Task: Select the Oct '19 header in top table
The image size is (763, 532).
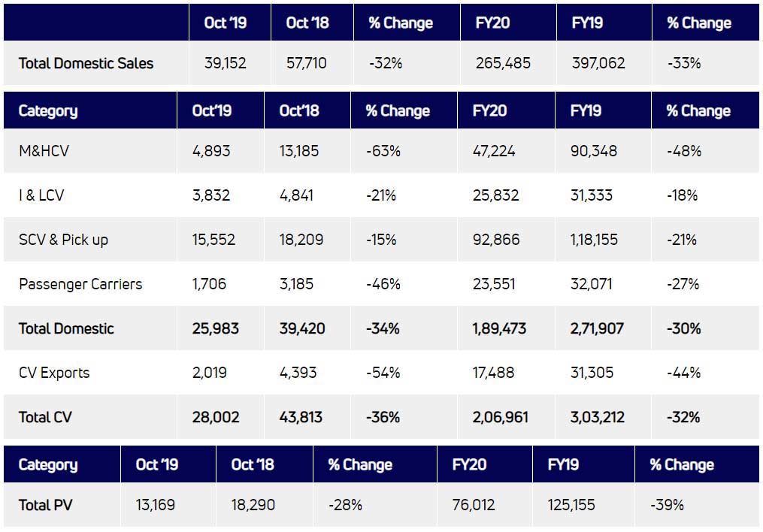Action: pos(225,23)
